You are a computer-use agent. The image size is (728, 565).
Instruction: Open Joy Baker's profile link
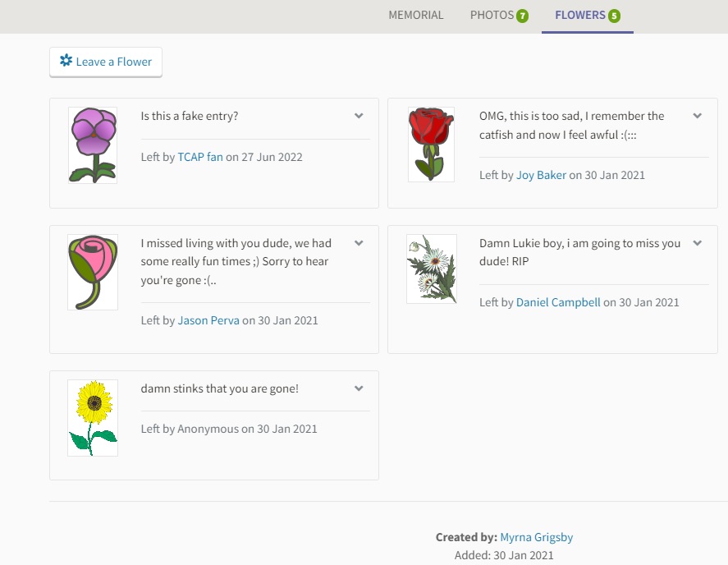pos(542,175)
